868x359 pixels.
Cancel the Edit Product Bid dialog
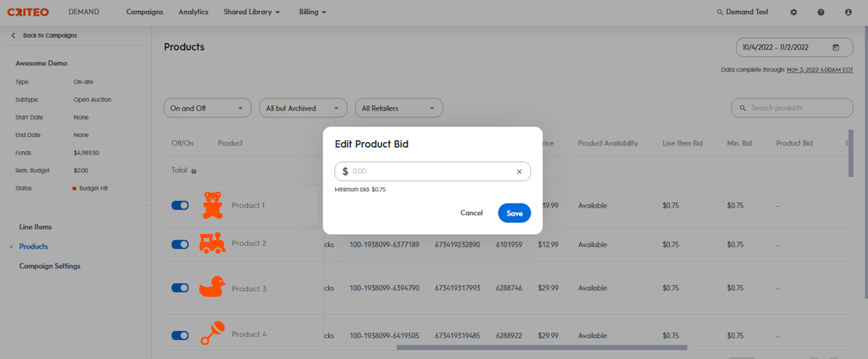[x=471, y=213]
